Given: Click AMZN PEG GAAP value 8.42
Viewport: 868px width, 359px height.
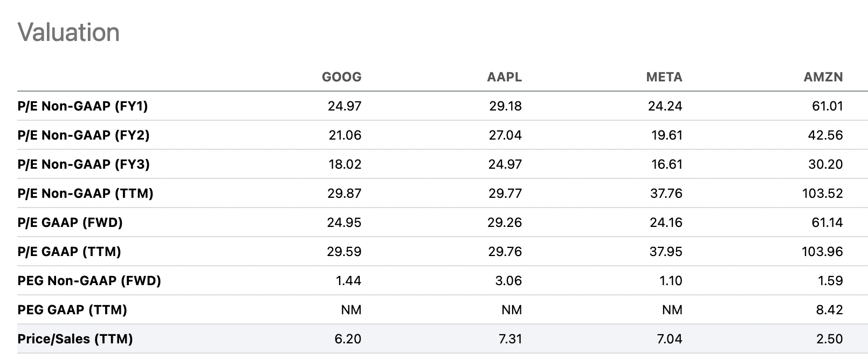Looking at the screenshot, I should pos(830,310).
